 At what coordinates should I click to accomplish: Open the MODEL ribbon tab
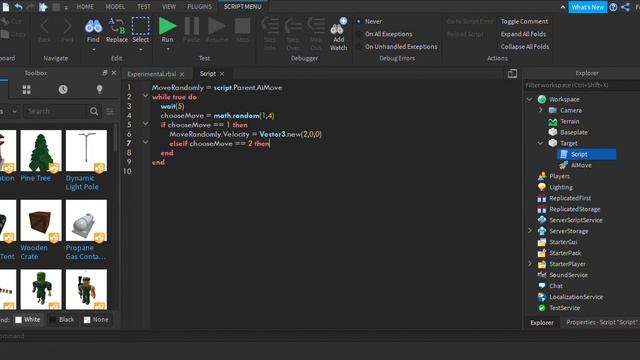click(x=115, y=7)
